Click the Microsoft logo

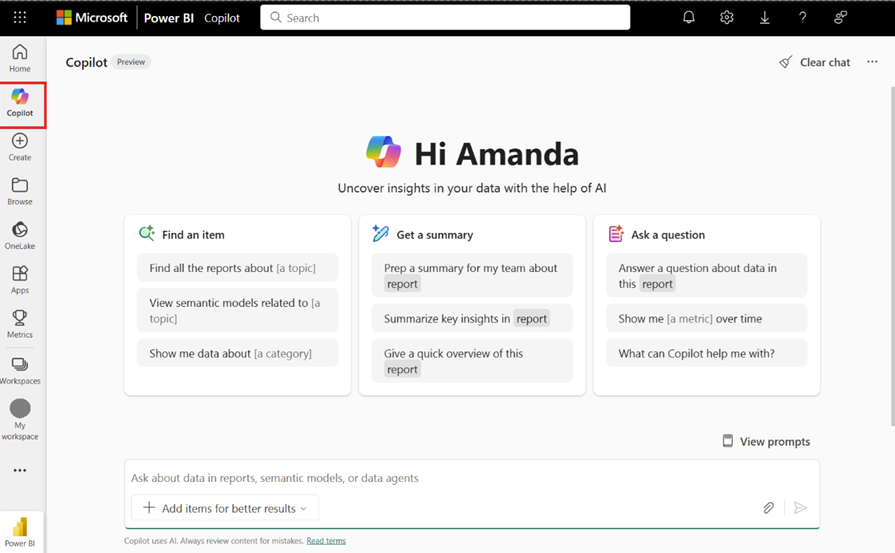pyautogui.click(x=92, y=18)
